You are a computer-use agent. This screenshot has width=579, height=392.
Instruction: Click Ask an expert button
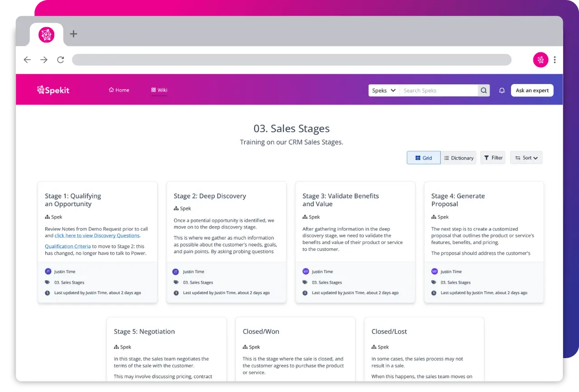pos(532,90)
